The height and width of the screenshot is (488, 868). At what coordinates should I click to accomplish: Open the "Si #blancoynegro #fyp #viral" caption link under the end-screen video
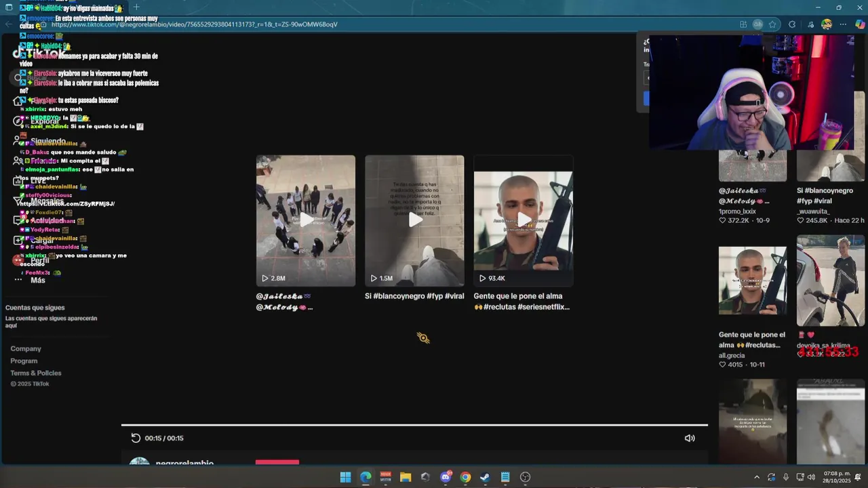tap(414, 296)
